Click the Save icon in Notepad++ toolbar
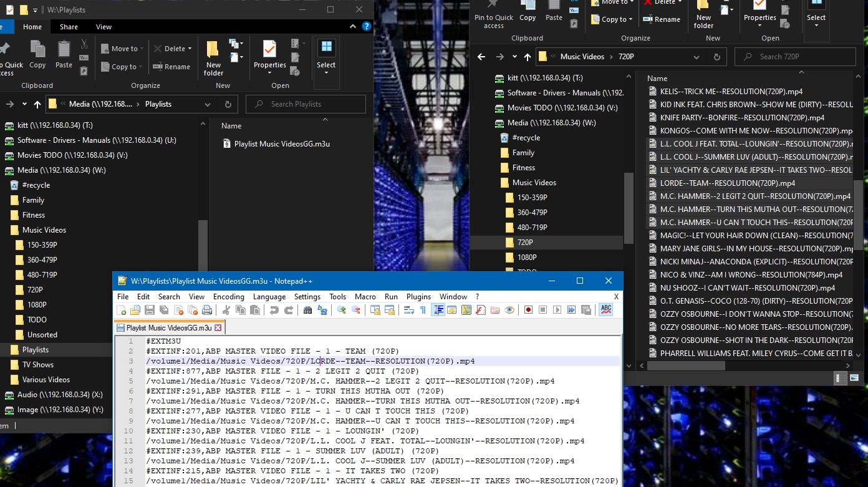Image resolution: width=868 pixels, height=487 pixels. tap(150, 310)
